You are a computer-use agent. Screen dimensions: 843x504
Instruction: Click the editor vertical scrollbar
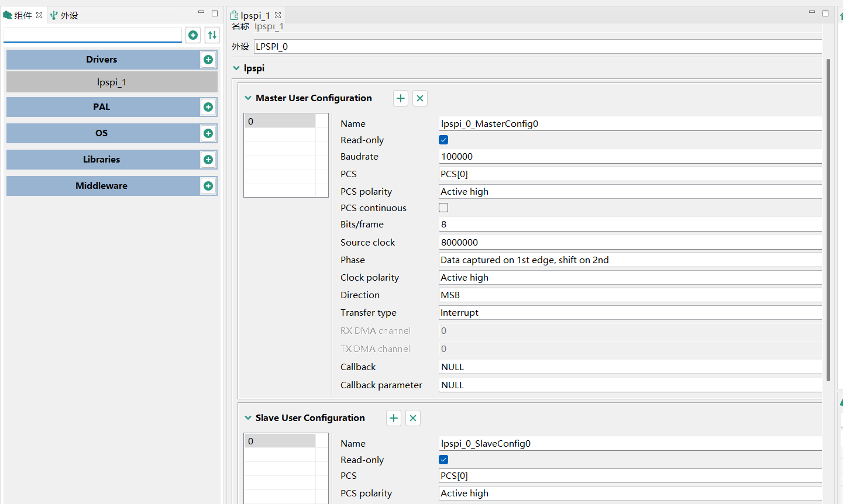click(828, 220)
